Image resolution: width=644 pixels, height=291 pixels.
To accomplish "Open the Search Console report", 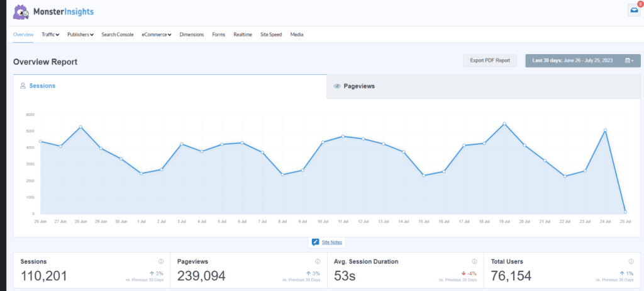I will pos(118,35).
